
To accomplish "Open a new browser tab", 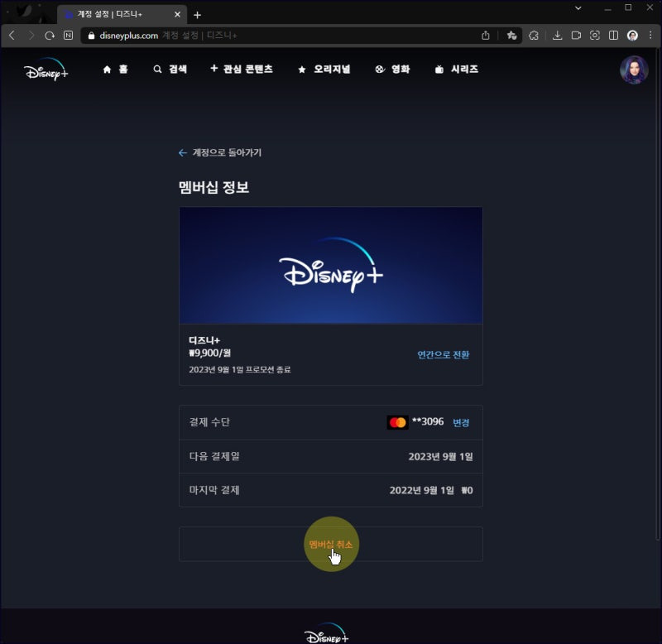I will pyautogui.click(x=197, y=15).
